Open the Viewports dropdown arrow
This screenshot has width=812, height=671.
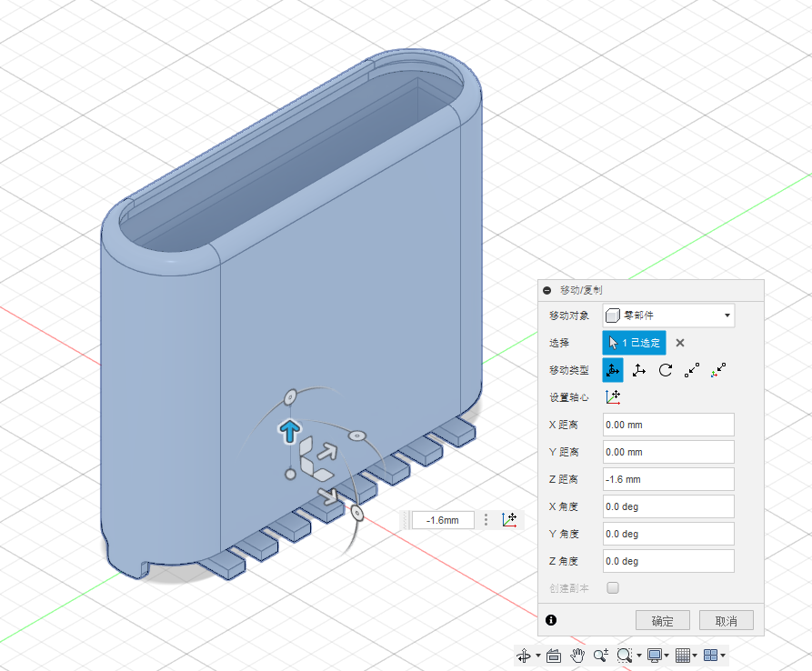point(723,656)
